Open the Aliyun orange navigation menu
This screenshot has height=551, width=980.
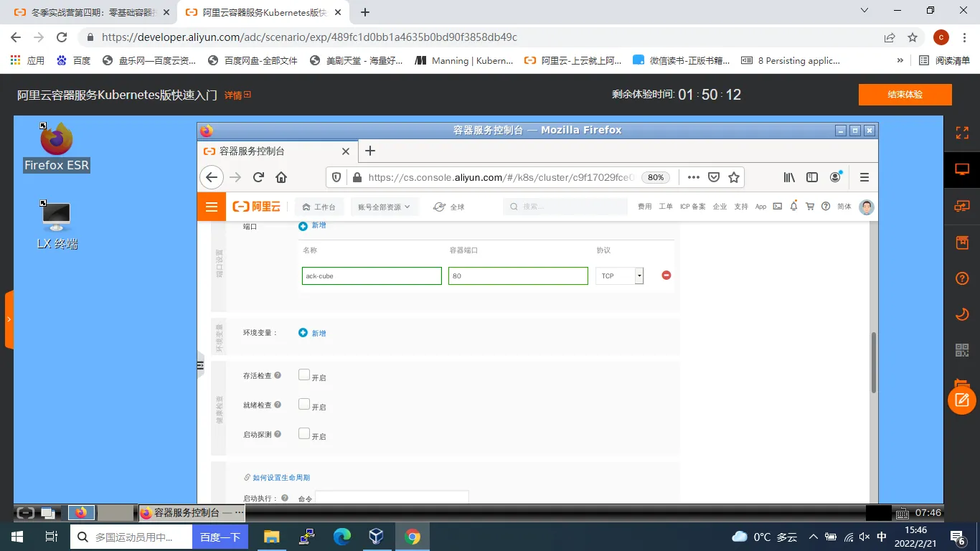click(x=212, y=207)
